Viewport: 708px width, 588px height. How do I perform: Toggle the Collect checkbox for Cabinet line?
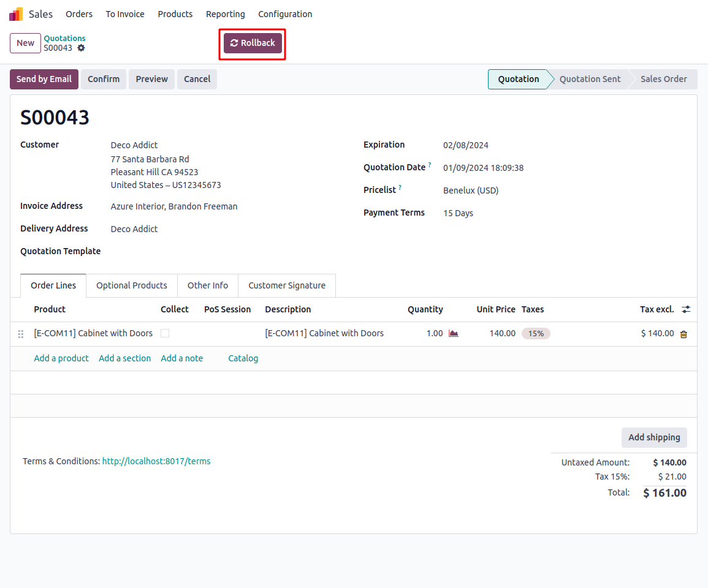165,333
